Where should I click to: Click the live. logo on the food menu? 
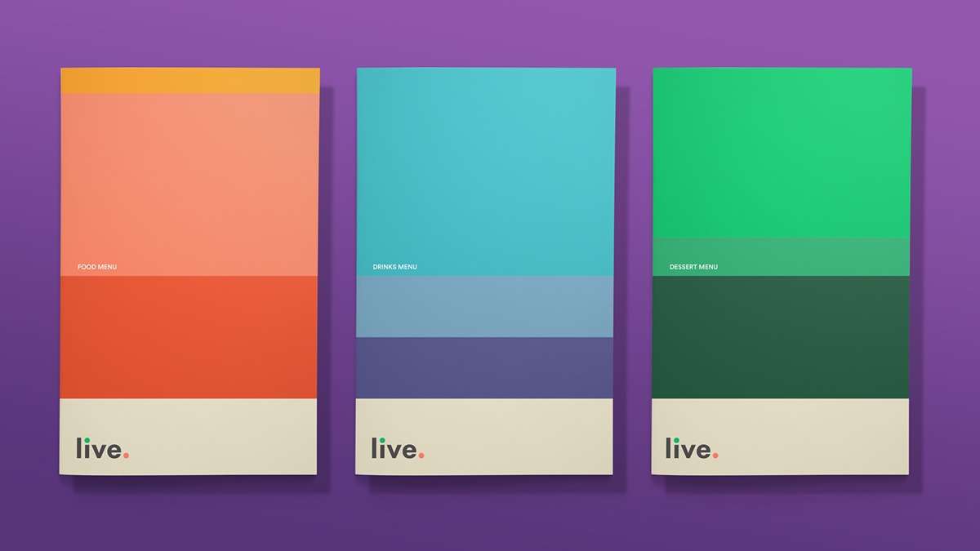pos(101,448)
